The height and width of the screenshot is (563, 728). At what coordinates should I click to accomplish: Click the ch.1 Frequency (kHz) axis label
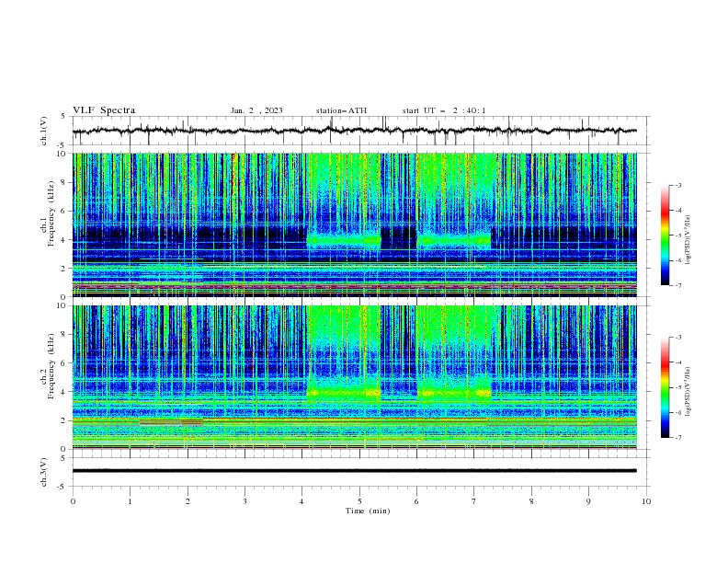[48, 213]
